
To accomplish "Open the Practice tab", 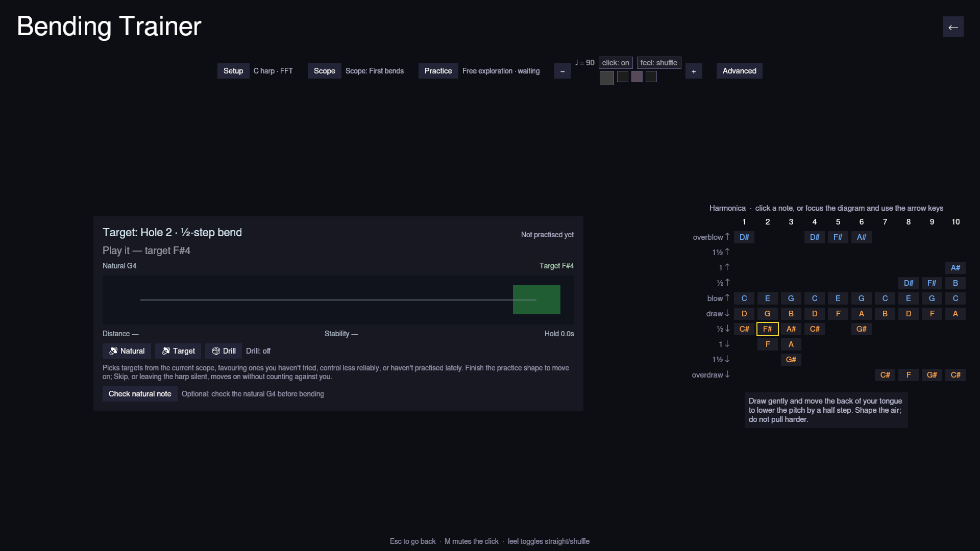I will pos(438,71).
